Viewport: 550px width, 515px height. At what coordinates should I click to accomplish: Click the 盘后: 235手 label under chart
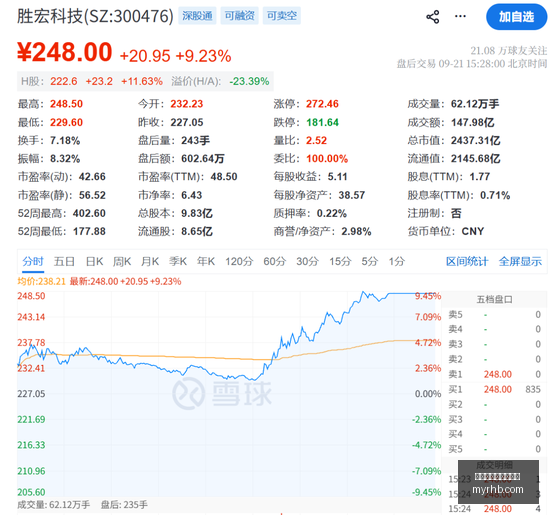point(124,505)
